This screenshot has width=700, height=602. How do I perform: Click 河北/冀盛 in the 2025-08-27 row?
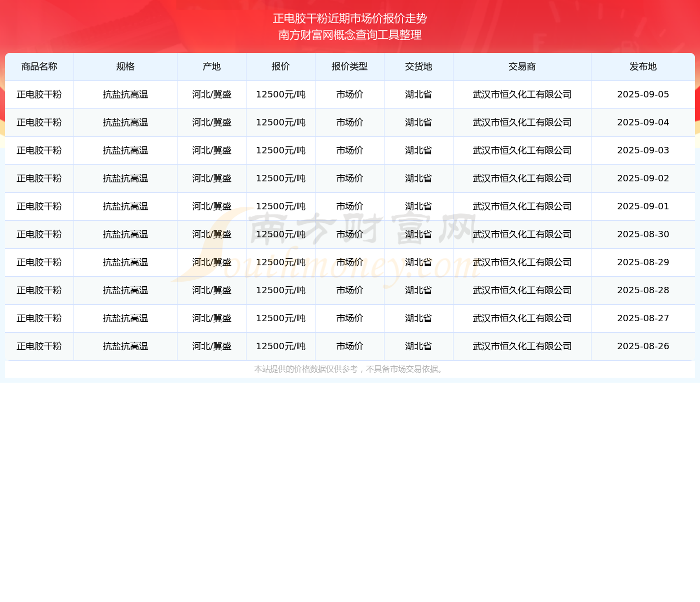(x=211, y=318)
